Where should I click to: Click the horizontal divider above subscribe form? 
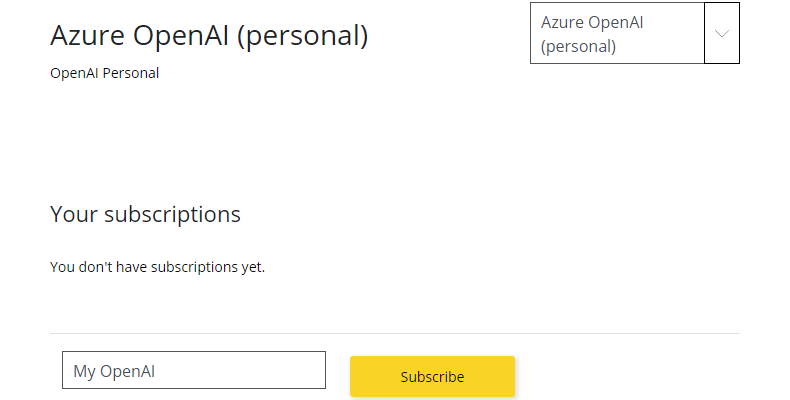[394, 333]
